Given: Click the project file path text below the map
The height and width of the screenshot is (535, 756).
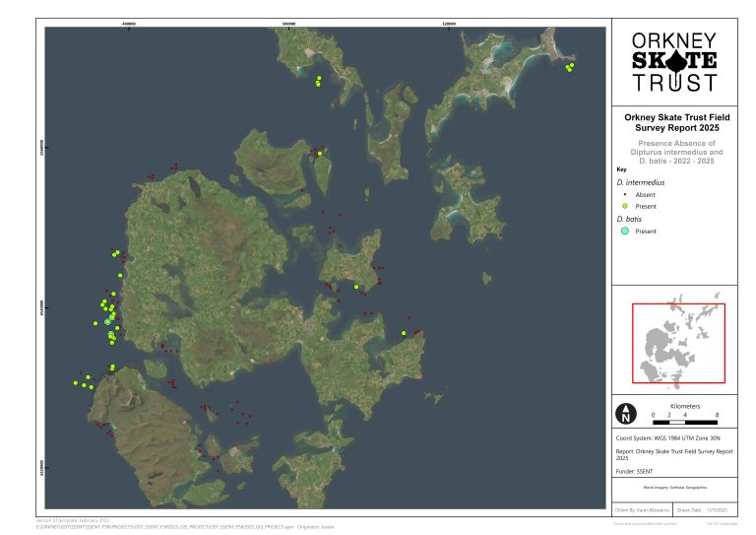Looking at the screenshot, I should click(x=167, y=527).
